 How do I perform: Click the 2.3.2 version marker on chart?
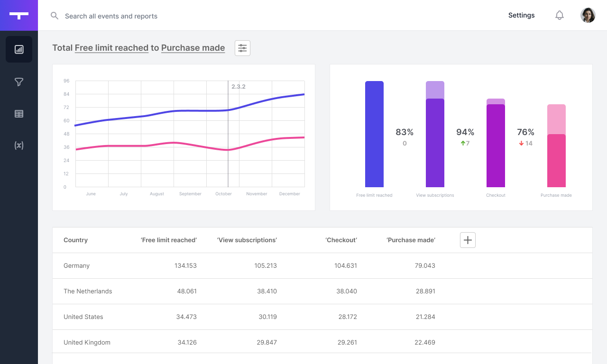click(239, 87)
